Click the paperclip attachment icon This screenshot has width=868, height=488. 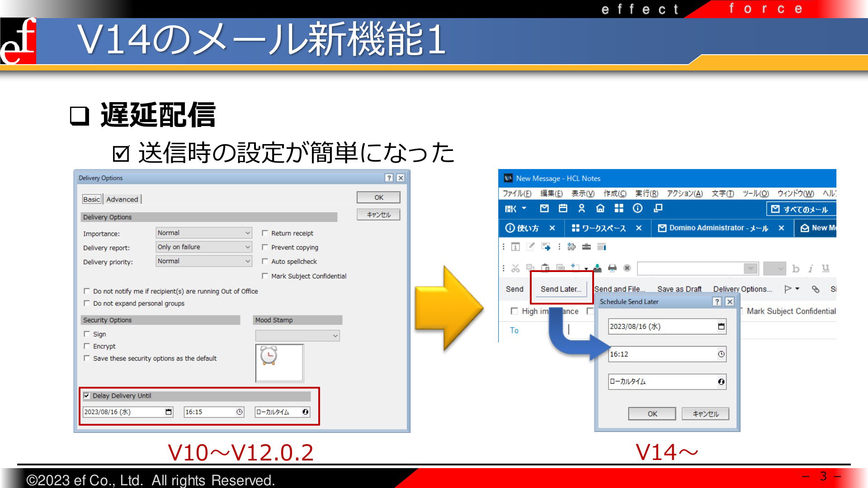816,289
